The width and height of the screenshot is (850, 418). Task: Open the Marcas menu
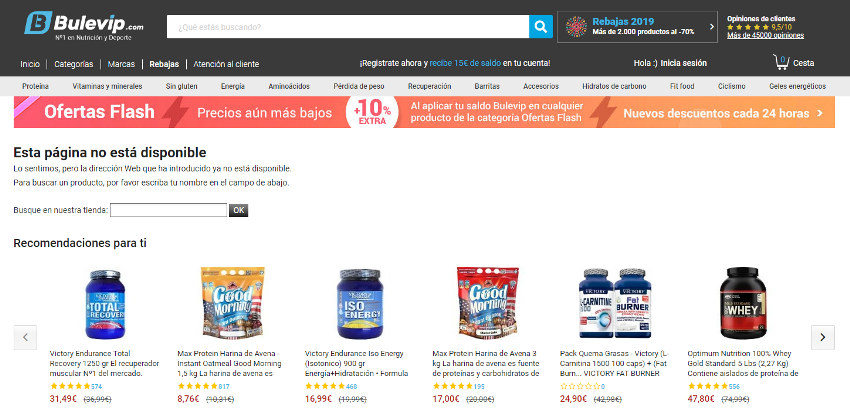(x=121, y=64)
